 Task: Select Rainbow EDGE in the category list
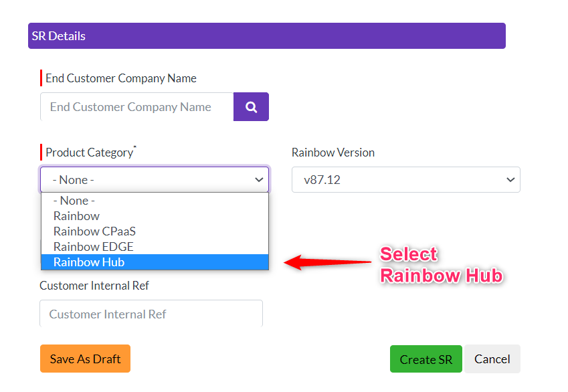click(x=93, y=247)
